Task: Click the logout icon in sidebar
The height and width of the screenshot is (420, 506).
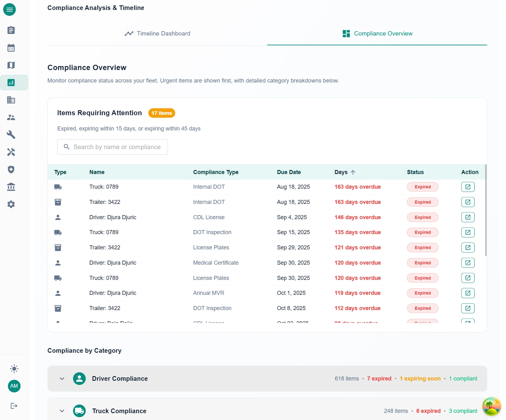Action: click(14, 406)
